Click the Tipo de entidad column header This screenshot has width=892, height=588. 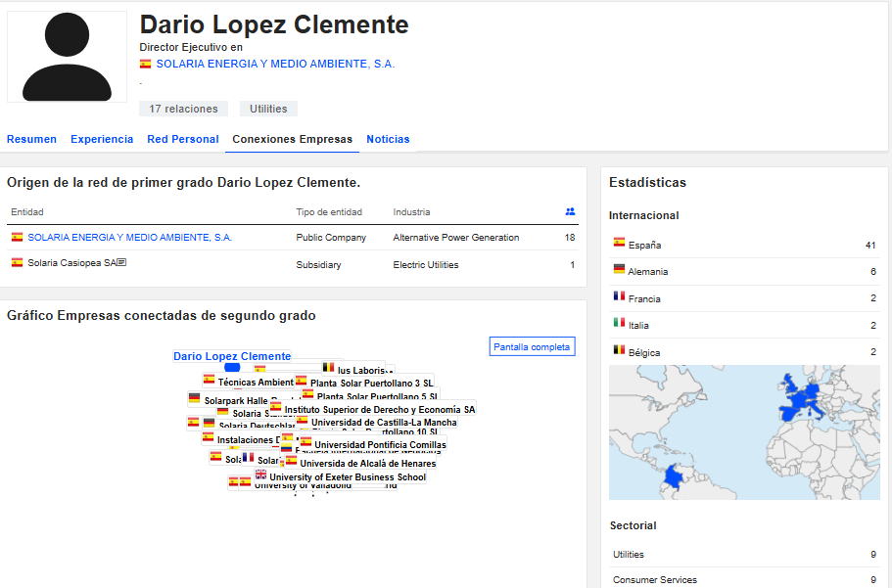pyautogui.click(x=329, y=211)
